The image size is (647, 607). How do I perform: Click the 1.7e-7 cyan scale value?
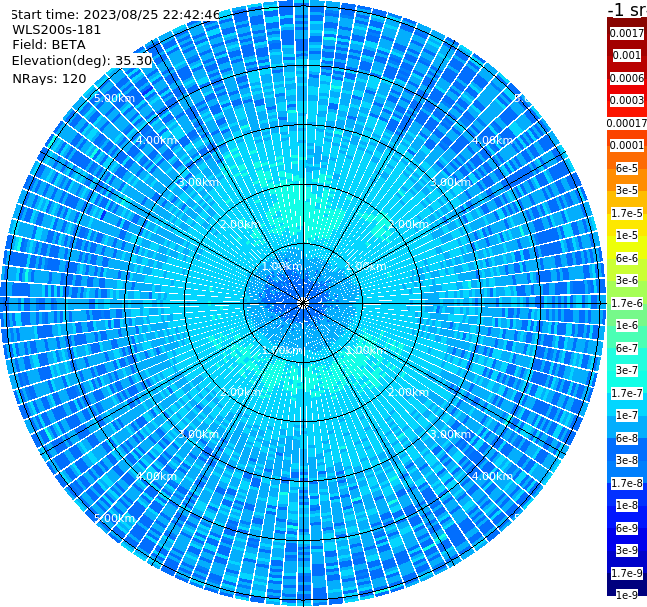coord(627,393)
